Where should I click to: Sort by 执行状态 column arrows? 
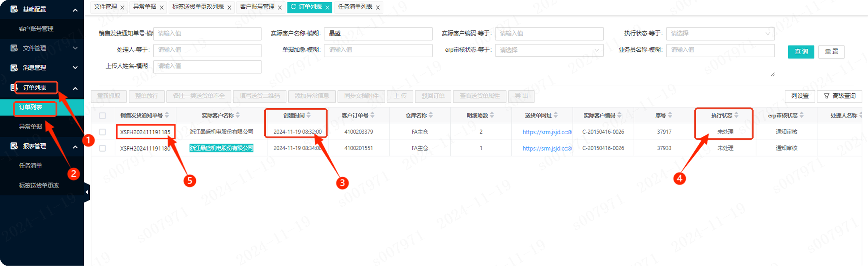coord(736,115)
